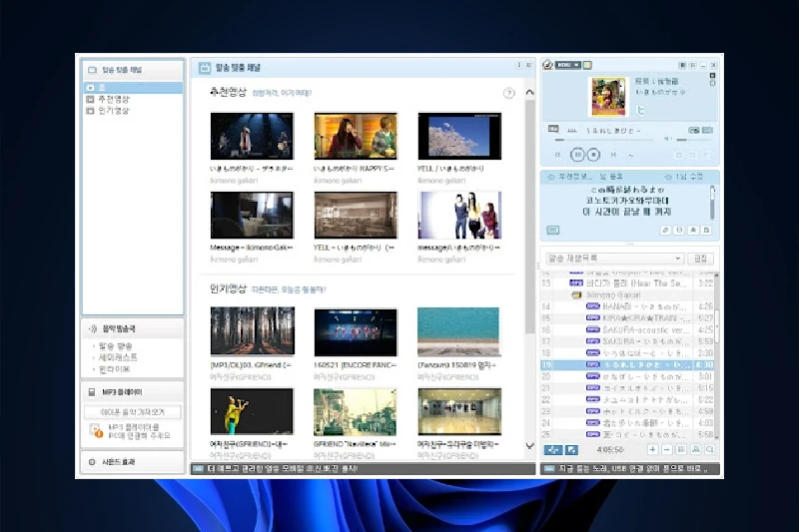Viewport: 799px width, 532px height.
Task: Open the 알송 재생목록 playlist dropdown
Action: [x=614, y=259]
